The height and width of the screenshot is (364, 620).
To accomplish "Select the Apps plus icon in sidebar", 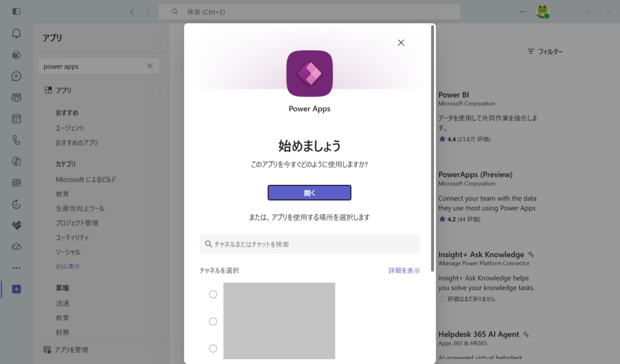I will click(16, 290).
